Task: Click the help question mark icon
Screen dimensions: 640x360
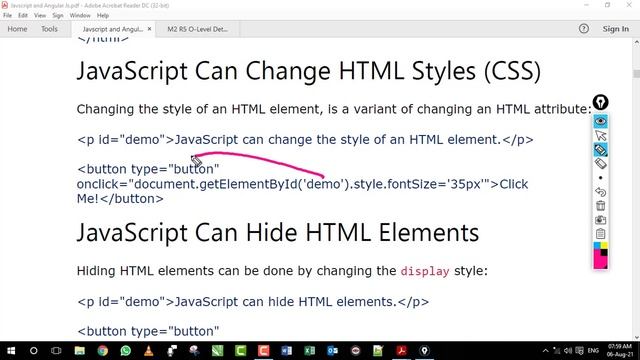Action: (x=584, y=29)
